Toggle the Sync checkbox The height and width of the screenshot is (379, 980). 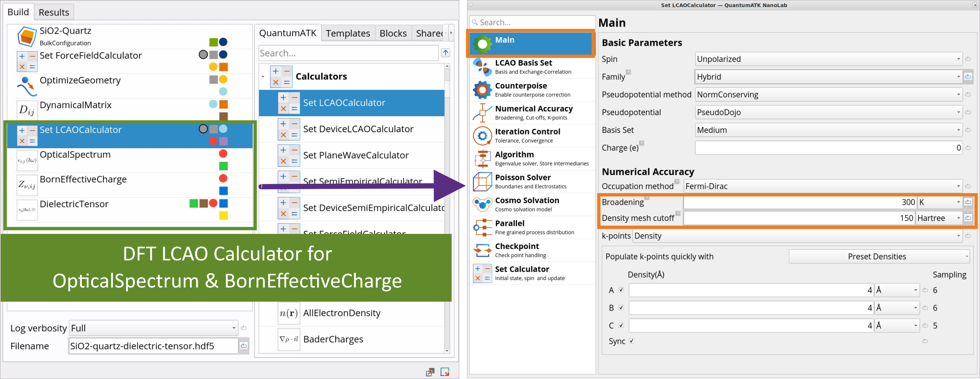[632, 341]
